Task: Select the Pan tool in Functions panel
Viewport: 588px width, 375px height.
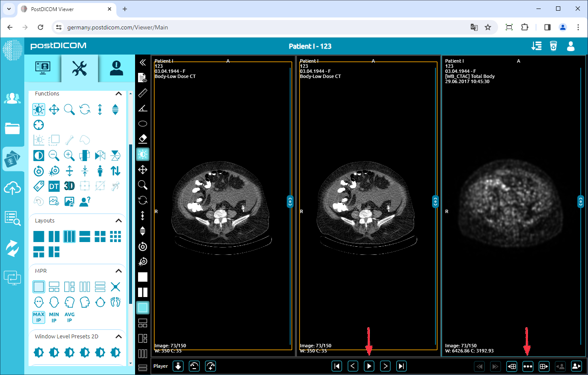Action: point(54,110)
